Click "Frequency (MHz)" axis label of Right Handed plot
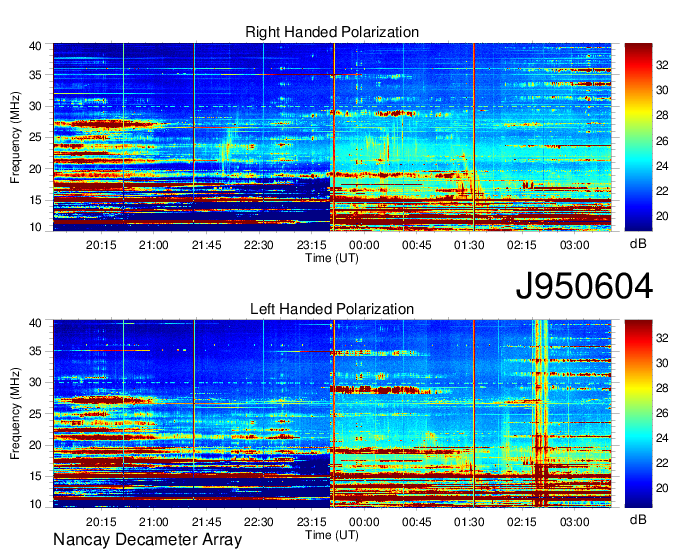Viewport: 680px width, 552px height. pyautogui.click(x=15, y=137)
